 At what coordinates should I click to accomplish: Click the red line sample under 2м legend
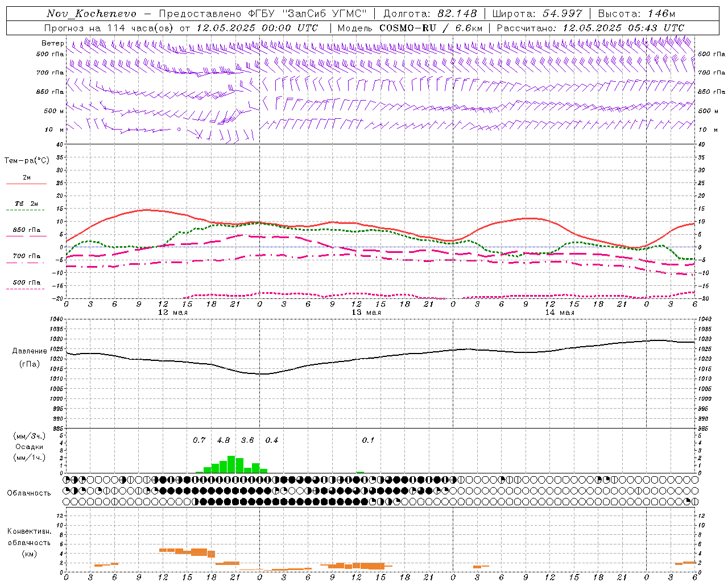tap(26, 184)
